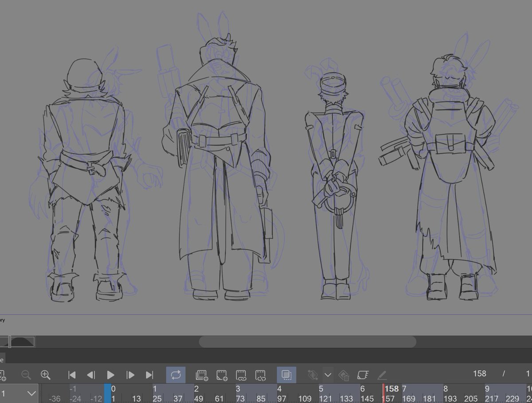Screen dimensions: 532x403
Task: Click frame 97 on the timeline ruler
Action: click(282, 399)
